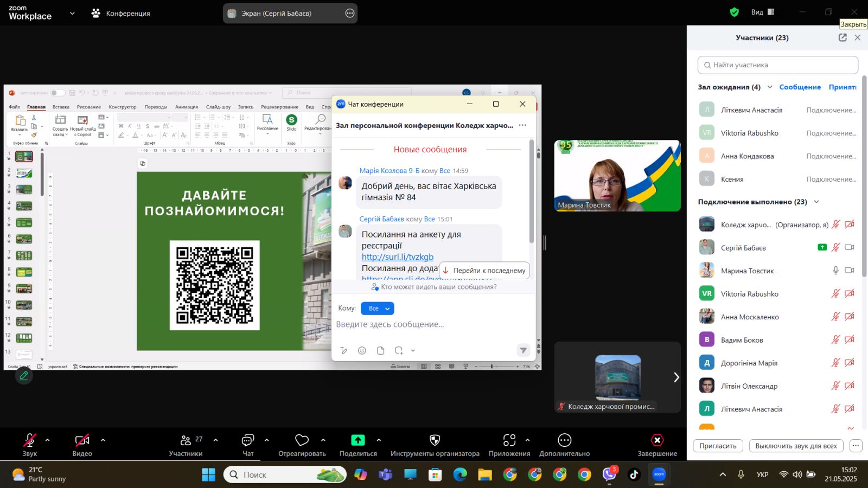The image size is (868, 488).
Task: Click send message arrow in chat
Action: coord(523,350)
